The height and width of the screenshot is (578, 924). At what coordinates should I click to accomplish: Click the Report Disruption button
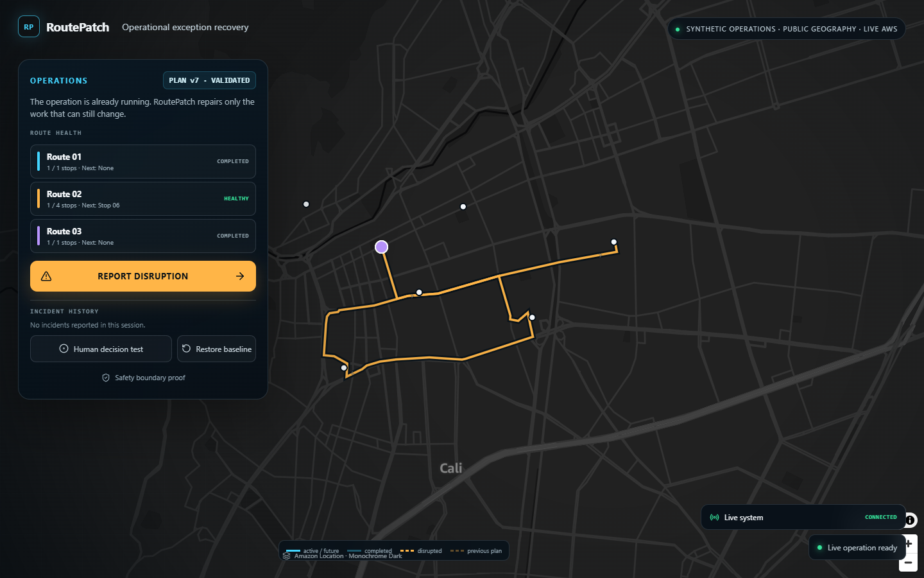[x=143, y=276]
